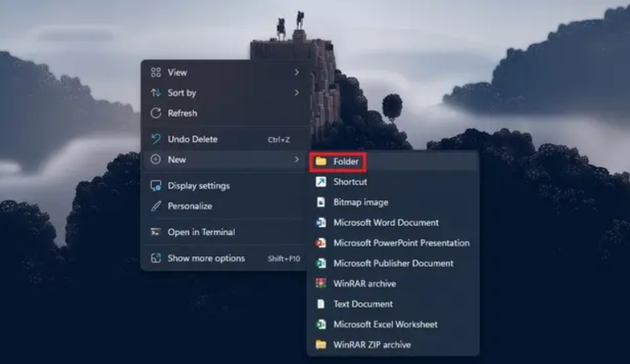Click the Shortcut arrow icon
The image size is (630, 364).
tap(320, 182)
